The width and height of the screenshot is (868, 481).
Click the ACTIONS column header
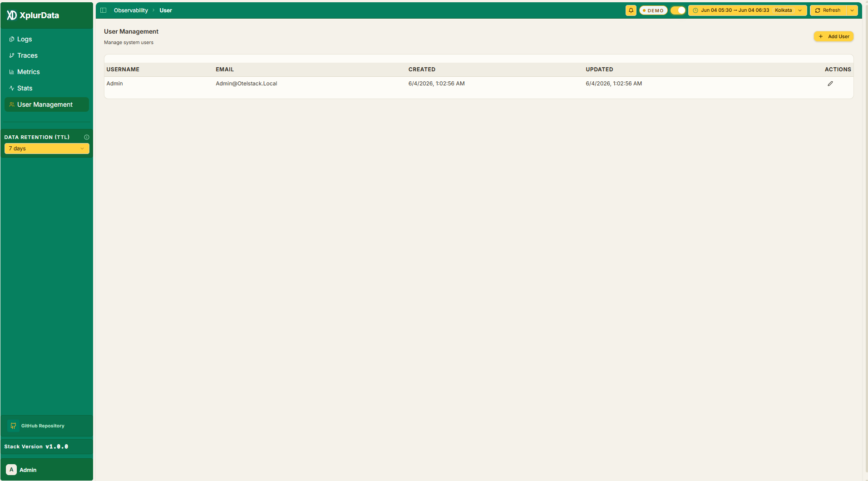[838, 69]
